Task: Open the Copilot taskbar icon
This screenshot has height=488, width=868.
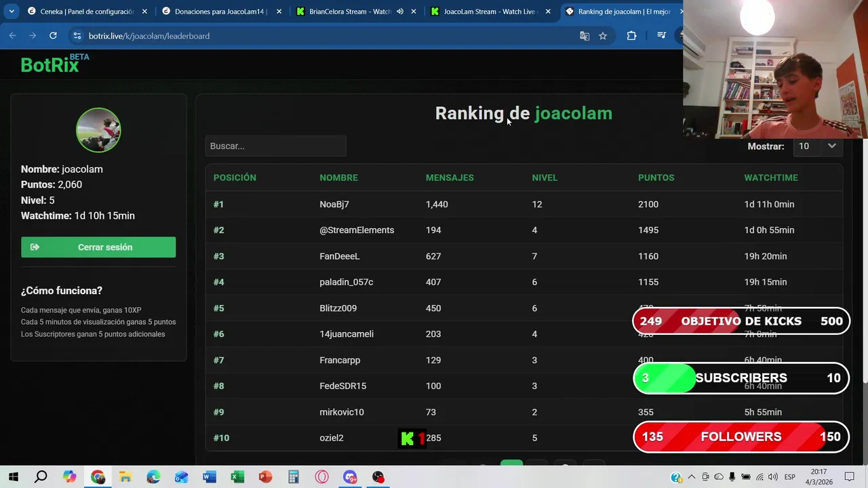Action: pyautogui.click(x=70, y=477)
